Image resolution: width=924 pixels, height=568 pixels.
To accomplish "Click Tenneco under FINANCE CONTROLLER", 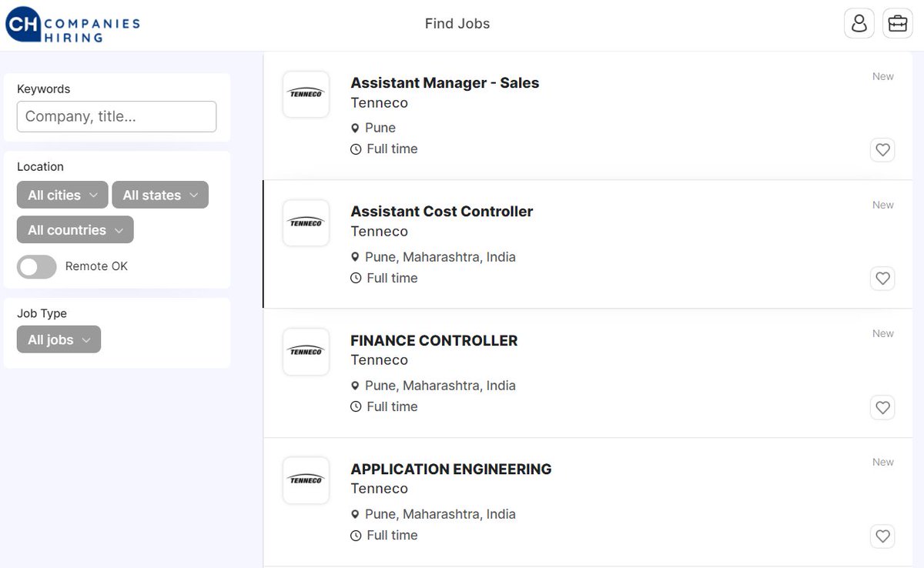I will click(380, 359).
